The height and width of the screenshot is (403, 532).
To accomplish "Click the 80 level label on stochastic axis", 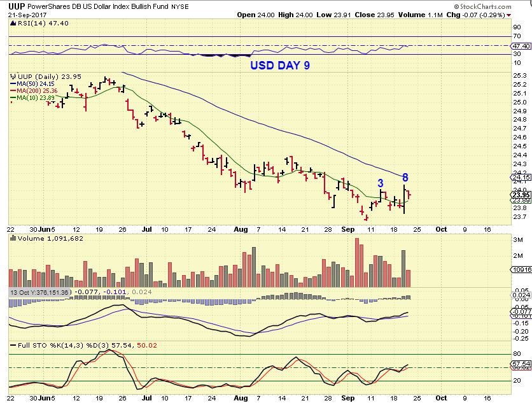I will point(517,354).
